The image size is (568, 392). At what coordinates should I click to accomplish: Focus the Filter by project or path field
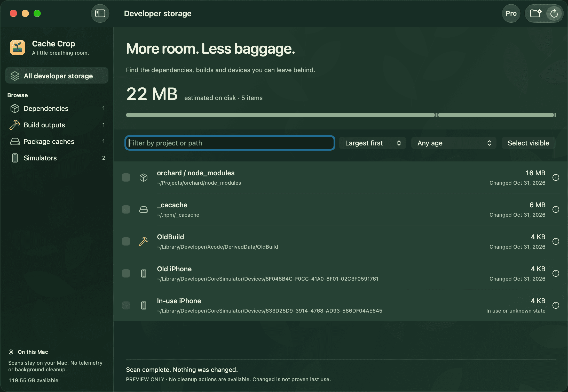[x=230, y=143]
